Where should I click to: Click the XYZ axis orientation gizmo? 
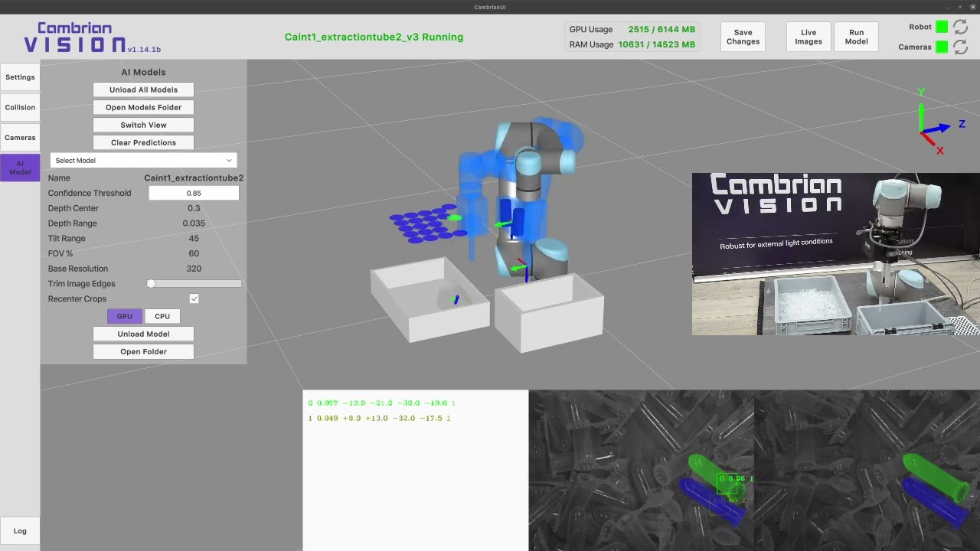point(939,122)
